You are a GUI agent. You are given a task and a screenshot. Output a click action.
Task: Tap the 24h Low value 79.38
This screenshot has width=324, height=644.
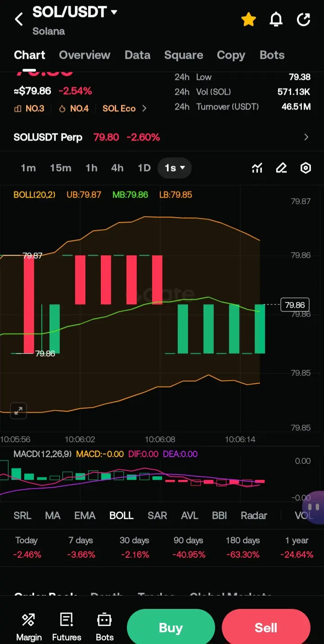300,77
